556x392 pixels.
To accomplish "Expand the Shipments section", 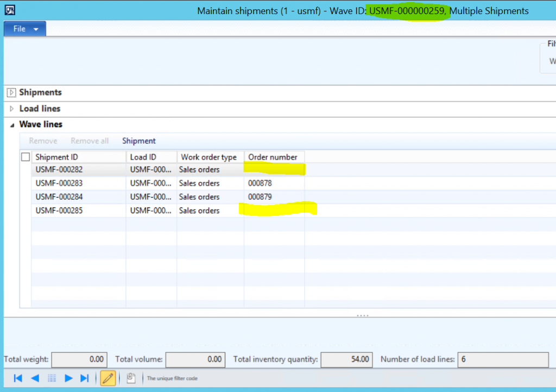I will [x=11, y=93].
